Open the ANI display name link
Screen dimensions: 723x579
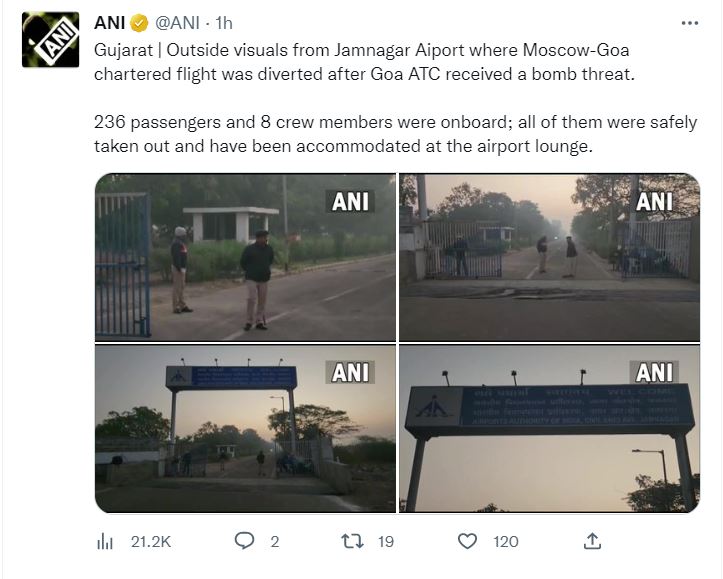[x=109, y=23]
